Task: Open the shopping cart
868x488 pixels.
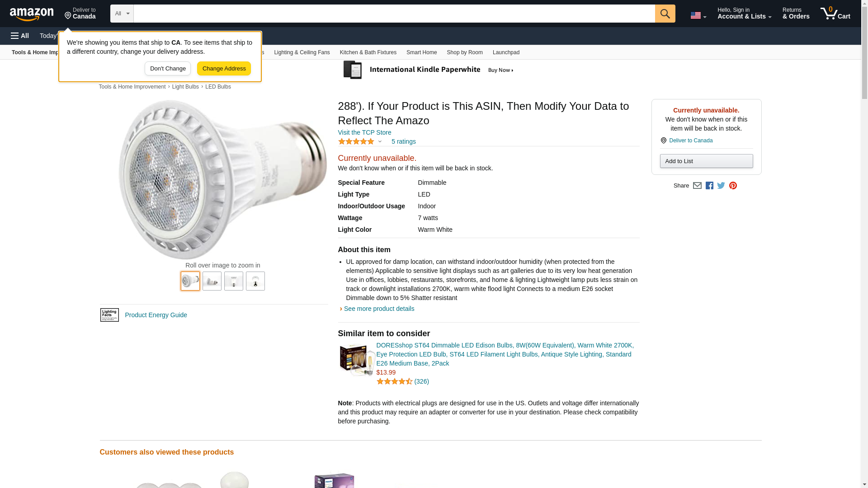Action: pyautogui.click(x=835, y=14)
